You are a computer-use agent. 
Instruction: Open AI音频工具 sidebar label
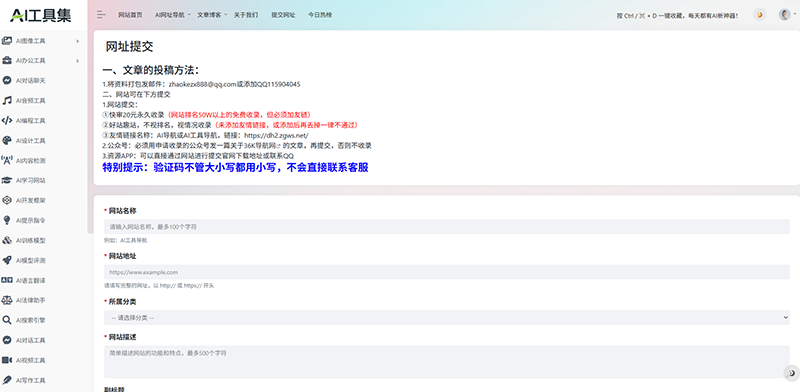point(31,101)
